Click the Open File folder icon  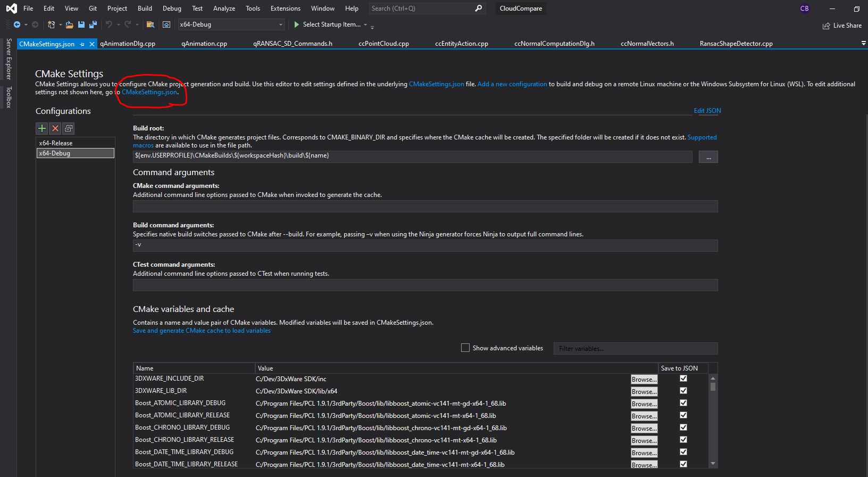[70, 24]
